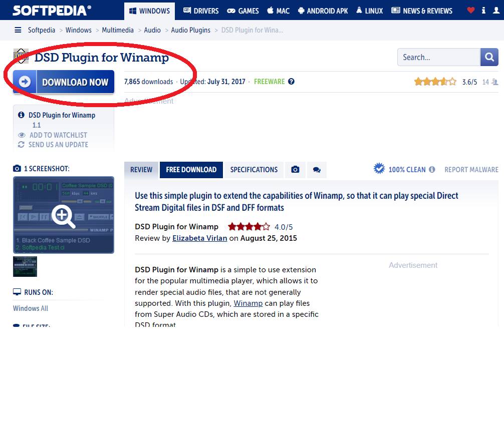Screen dimensions: 504x439
Task: Click Send Us An Update link
Action: click(53, 145)
